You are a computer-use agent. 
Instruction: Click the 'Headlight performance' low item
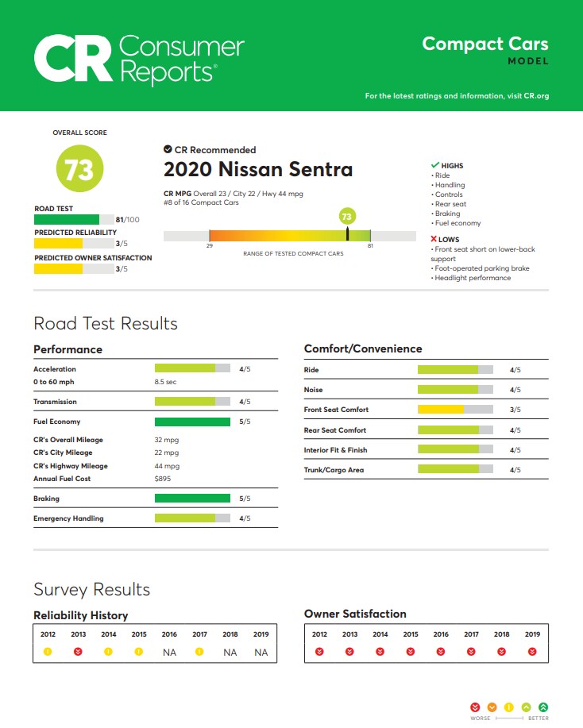point(471,278)
